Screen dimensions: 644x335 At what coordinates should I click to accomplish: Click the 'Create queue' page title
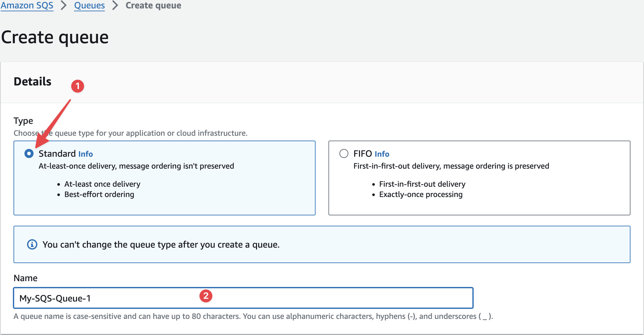point(55,37)
